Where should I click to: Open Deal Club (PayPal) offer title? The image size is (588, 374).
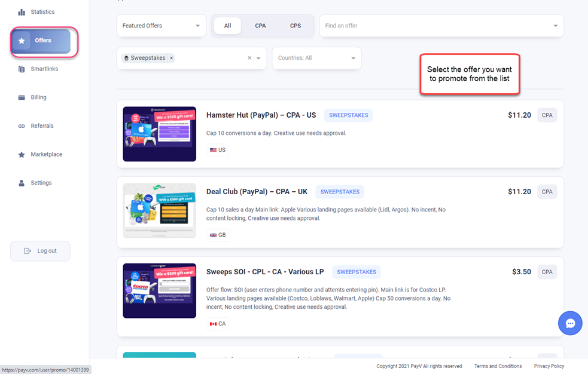pos(257,192)
